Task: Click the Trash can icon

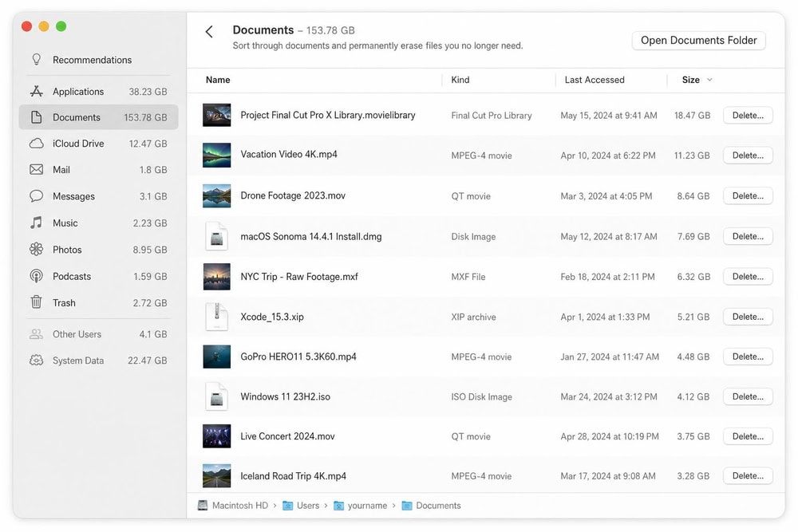Action: click(36, 302)
